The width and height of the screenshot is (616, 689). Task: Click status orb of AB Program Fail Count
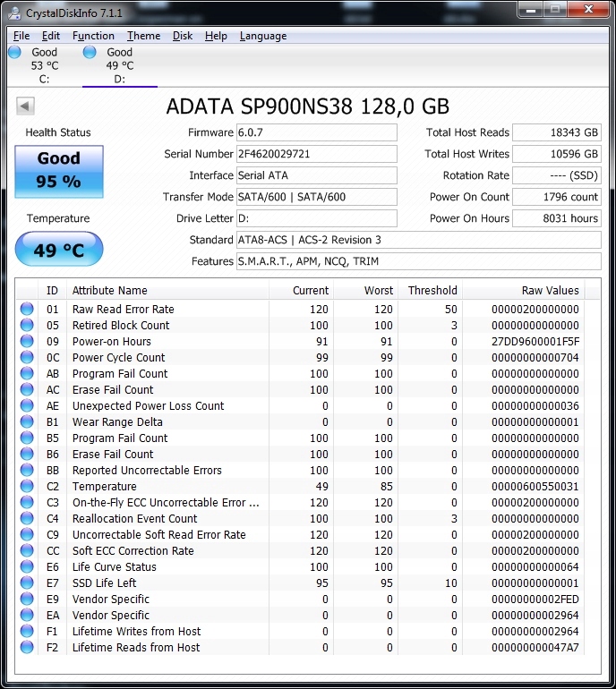pyautogui.click(x=27, y=373)
